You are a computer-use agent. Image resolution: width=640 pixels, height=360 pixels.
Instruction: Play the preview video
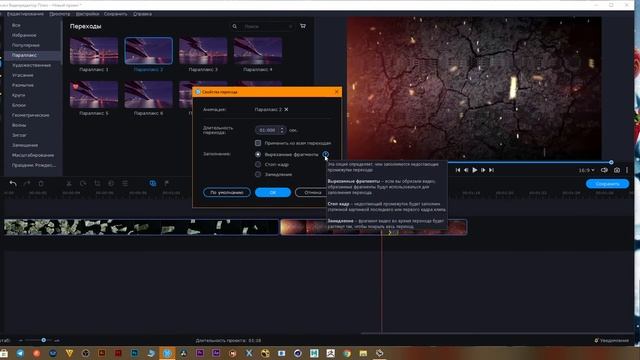475,170
